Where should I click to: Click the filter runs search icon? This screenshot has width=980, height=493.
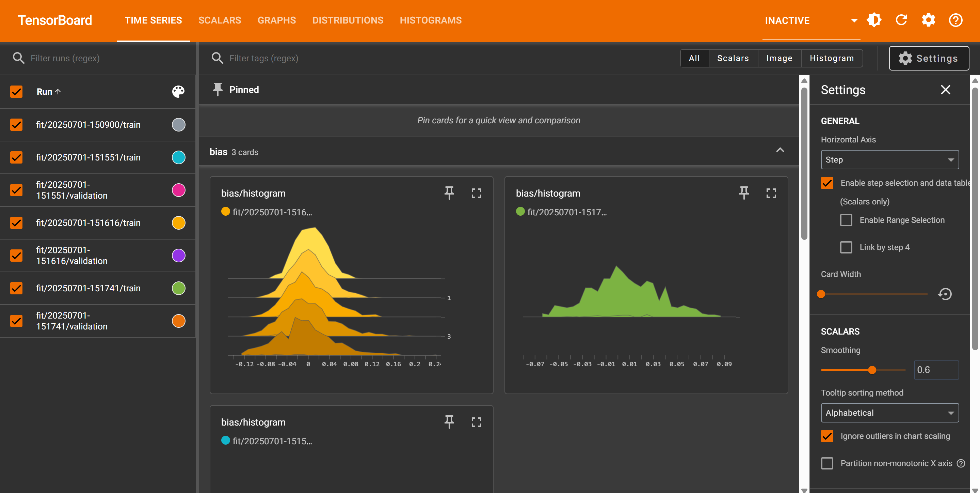click(19, 58)
